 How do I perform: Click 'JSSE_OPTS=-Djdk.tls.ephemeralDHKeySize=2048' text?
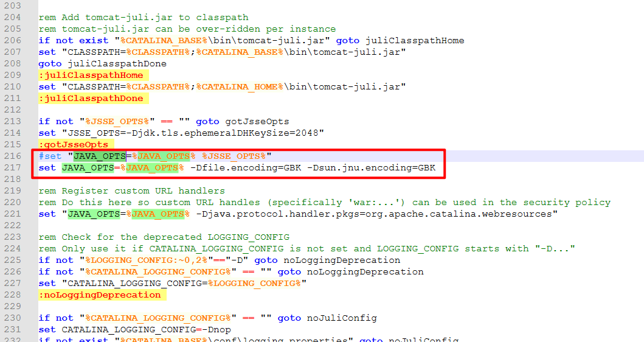(x=193, y=133)
